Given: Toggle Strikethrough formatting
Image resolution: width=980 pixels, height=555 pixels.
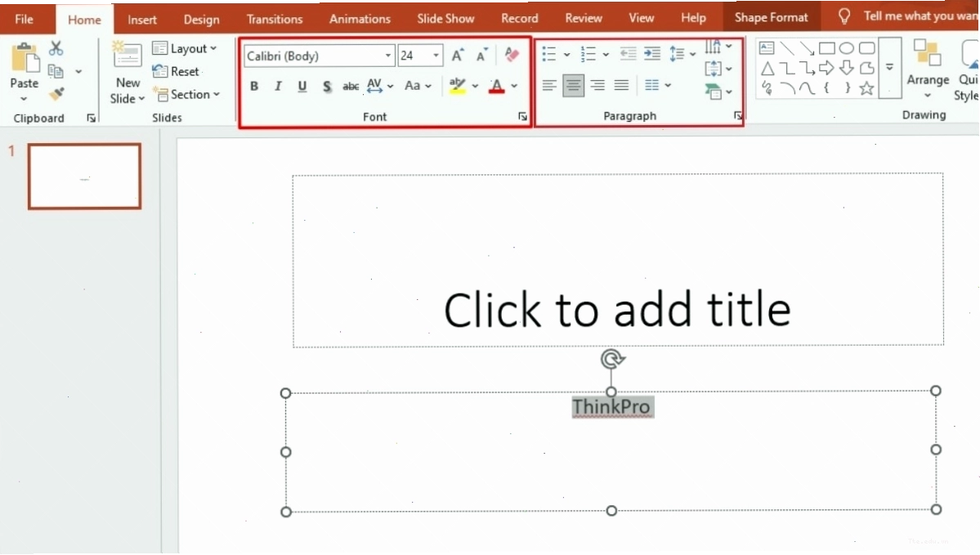Looking at the screenshot, I should (x=351, y=87).
